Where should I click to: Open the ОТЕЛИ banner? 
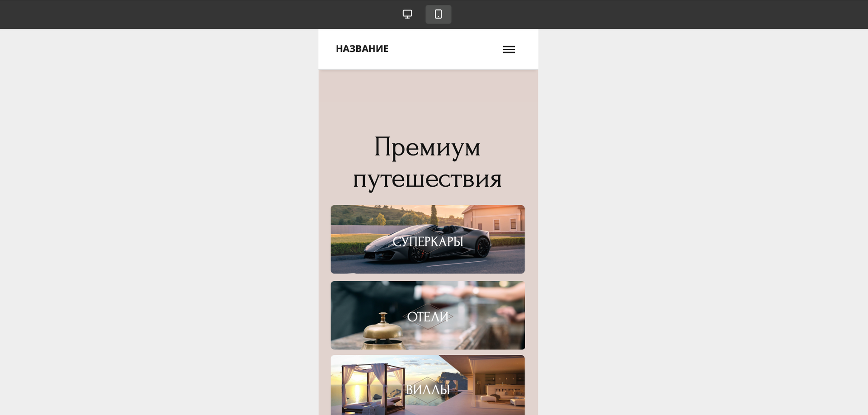pyautogui.click(x=428, y=315)
